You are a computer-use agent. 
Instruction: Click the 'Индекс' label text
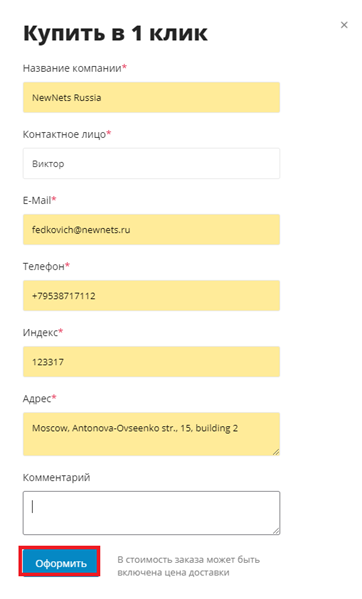click(x=42, y=332)
